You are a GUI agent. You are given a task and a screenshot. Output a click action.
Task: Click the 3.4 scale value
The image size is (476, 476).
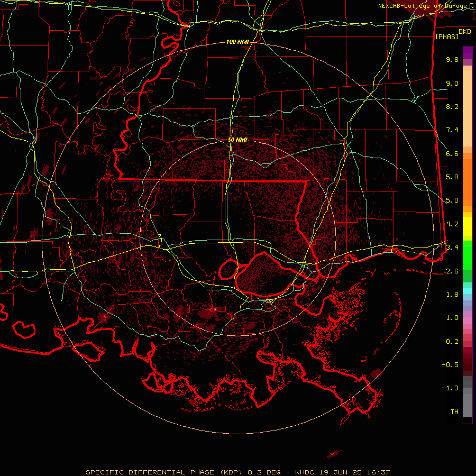[452, 248]
